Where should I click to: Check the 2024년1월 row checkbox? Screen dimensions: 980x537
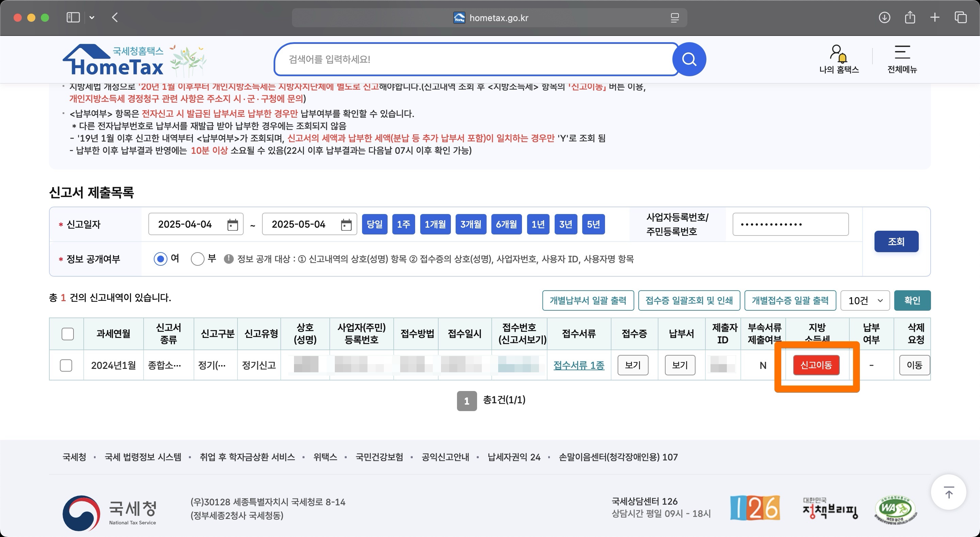point(66,365)
